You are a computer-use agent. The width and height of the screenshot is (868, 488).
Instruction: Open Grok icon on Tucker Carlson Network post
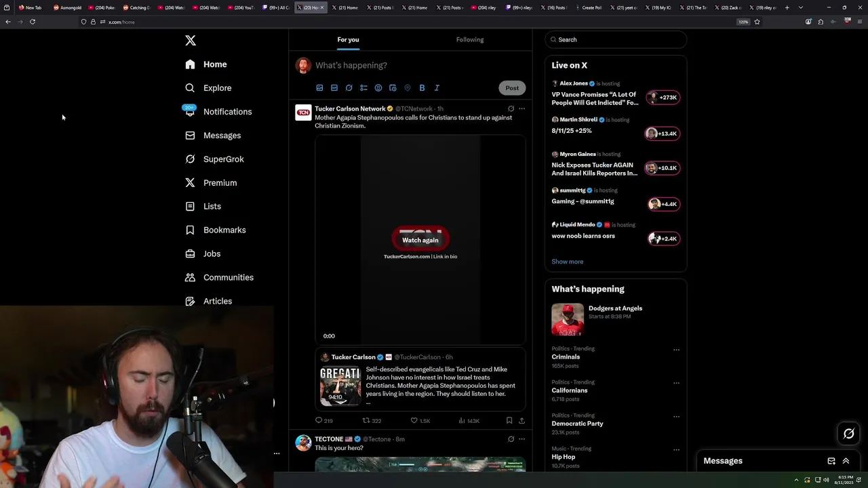coord(511,108)
